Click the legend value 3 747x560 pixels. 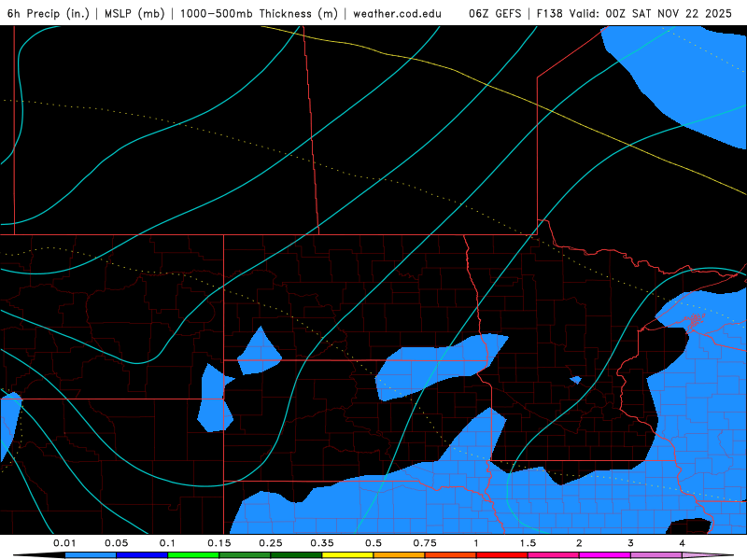coord(631,543)
